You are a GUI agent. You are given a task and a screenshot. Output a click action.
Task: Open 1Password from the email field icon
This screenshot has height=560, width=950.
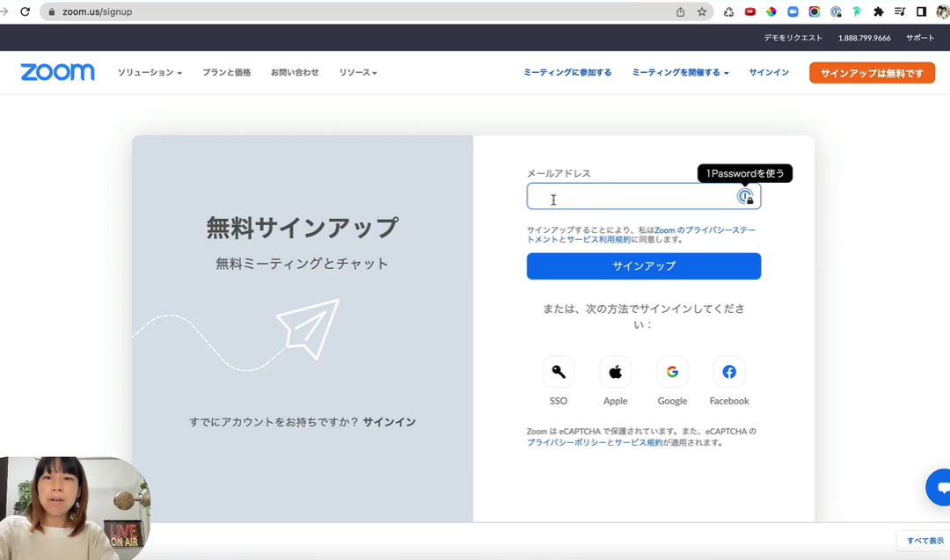pos(745,197)
